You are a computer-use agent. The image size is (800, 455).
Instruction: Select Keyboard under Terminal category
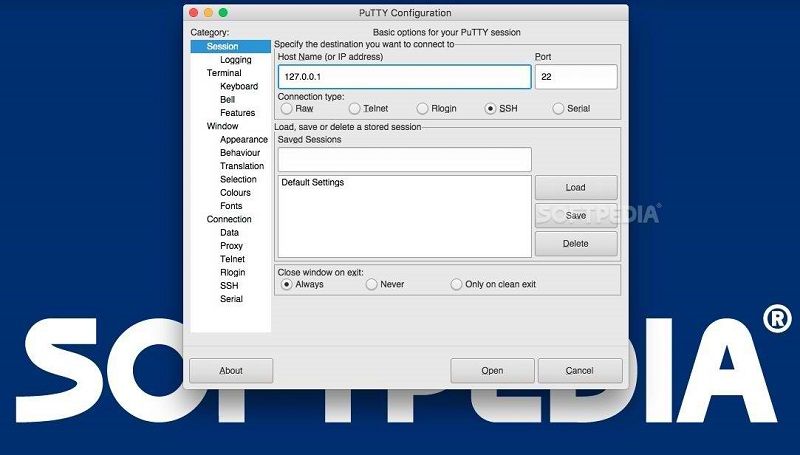pyautogui.click(x=239, y=87)
